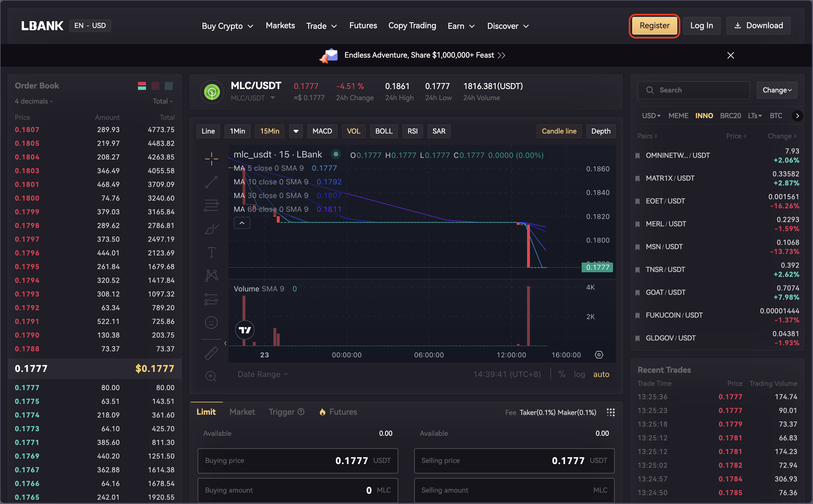Bookmark the OMNINETW/USDT pair
Image resolution: width=813 pixels, height=504 pixels.
(x=638, y=156)
